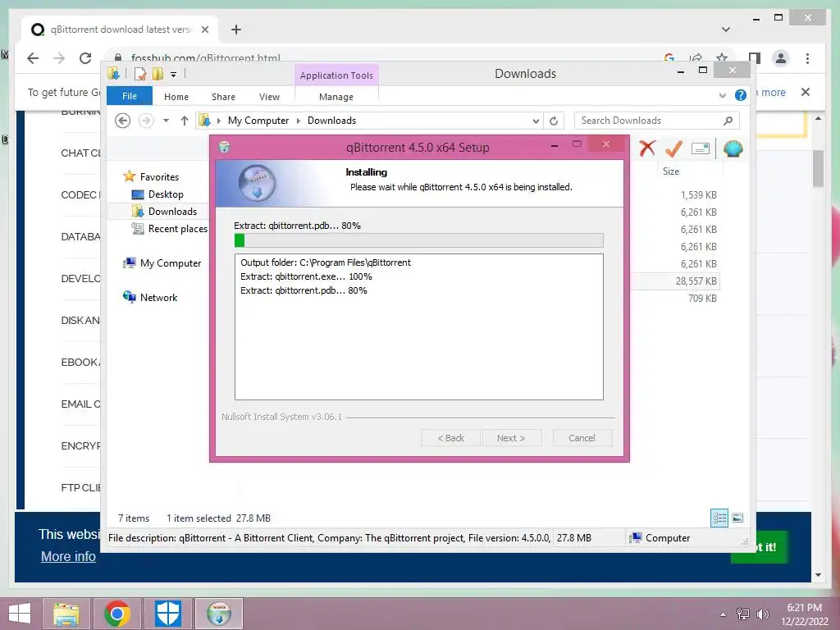Click the search magnifier icon in Explorer
The width and height of the screenshot is (840, 630).
click(728, 121)
